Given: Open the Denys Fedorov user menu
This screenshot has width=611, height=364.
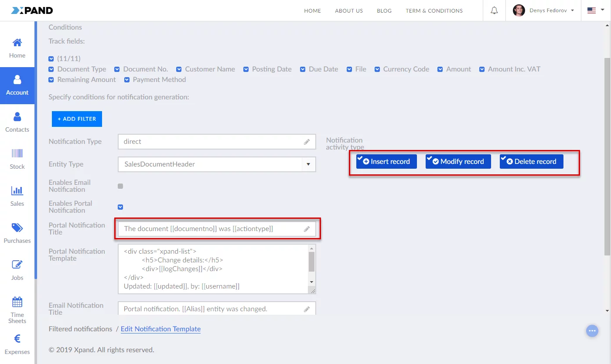Looking at the screenshot, I should [543, 10].
